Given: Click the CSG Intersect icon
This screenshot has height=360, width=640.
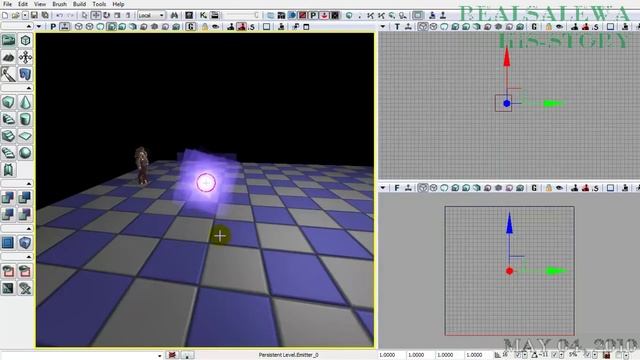Looking at the screenshot, I should [8, 214].
